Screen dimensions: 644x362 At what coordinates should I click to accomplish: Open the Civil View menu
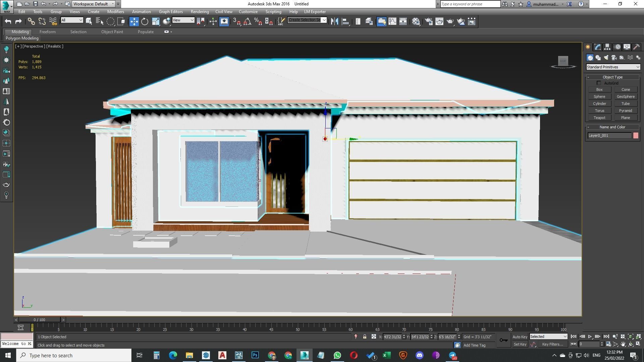pos(224,11)
